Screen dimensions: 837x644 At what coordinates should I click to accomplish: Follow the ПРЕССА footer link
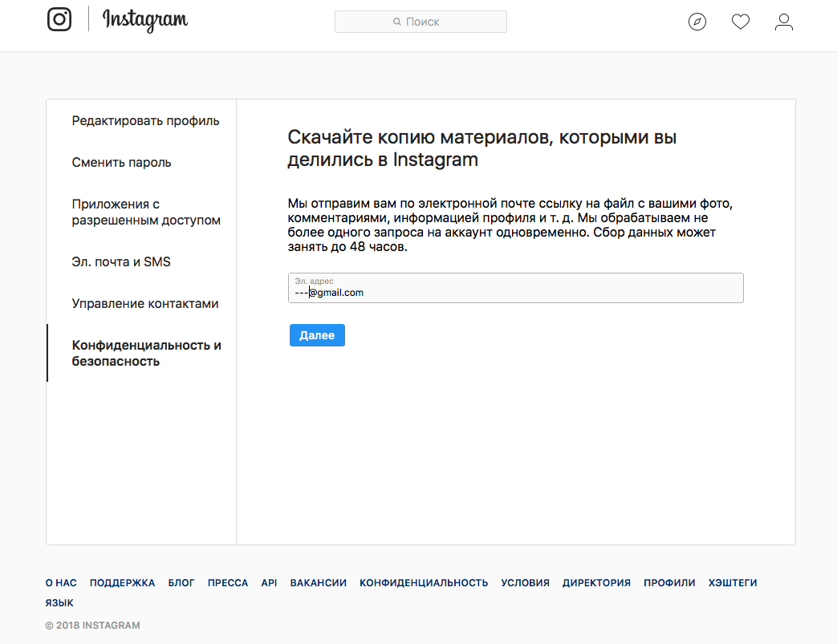click(x=228, y=582)
